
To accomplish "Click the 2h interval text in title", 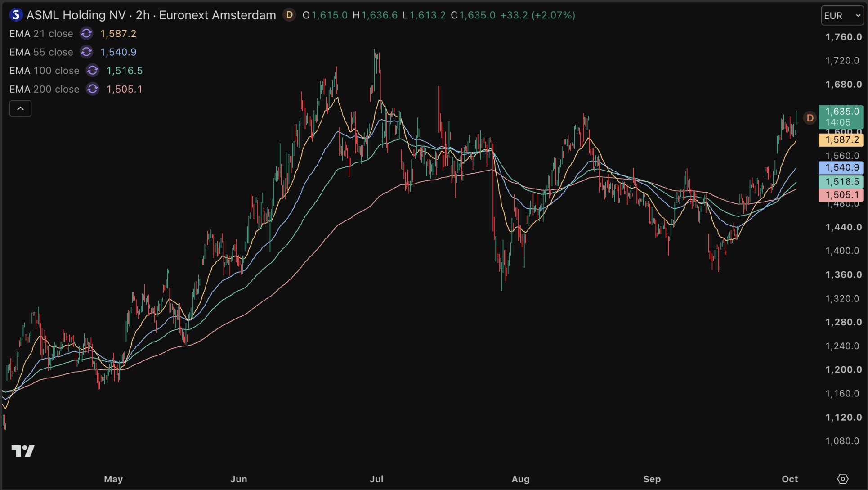I will (143, 15).
